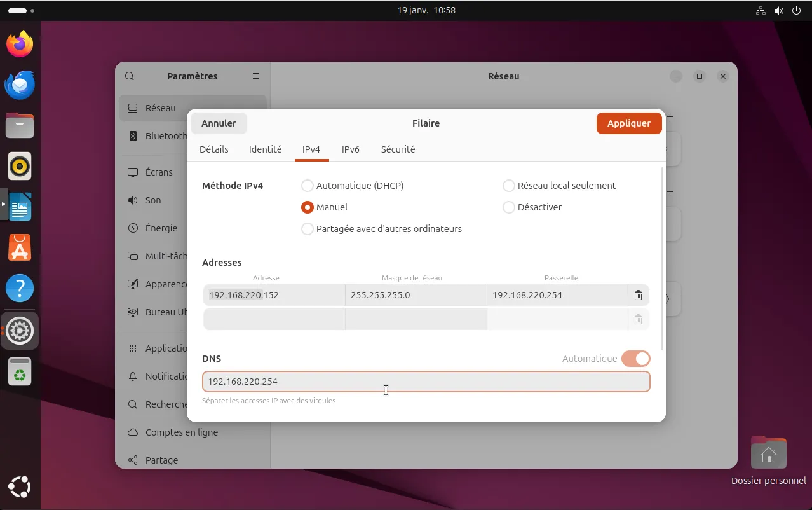Click the network status icon in top bar

[x=761, y=11]
